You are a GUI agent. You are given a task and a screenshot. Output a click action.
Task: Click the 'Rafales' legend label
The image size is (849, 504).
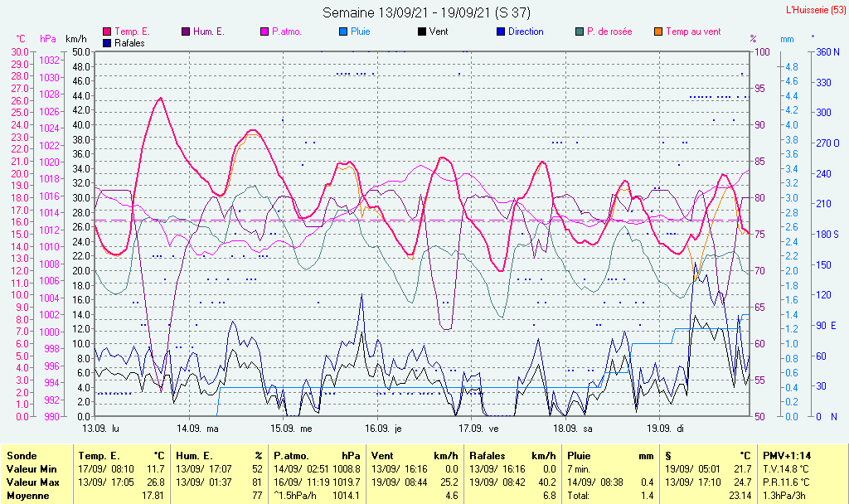tap(129, 43)
